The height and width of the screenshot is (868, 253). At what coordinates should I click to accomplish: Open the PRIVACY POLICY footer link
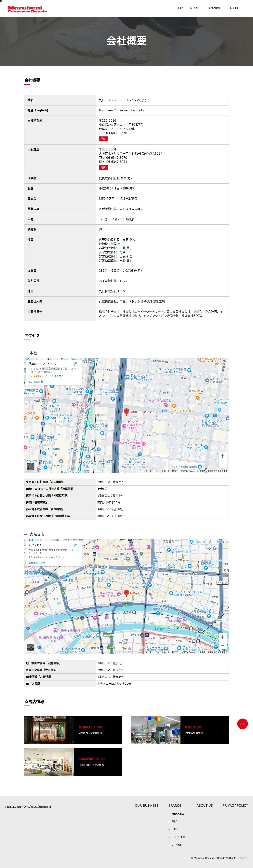pos(235,805)
